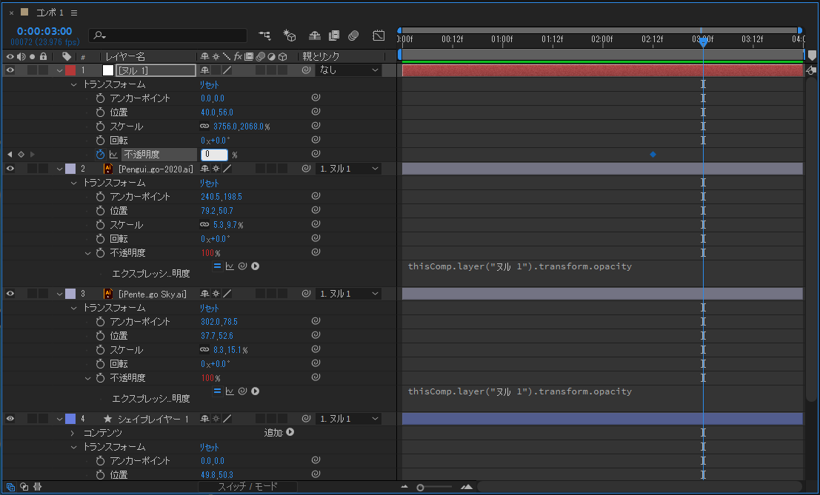Toggle shy switch on null layer 1
The height and width of the screenshot is (495, 820).
[204, 70]
